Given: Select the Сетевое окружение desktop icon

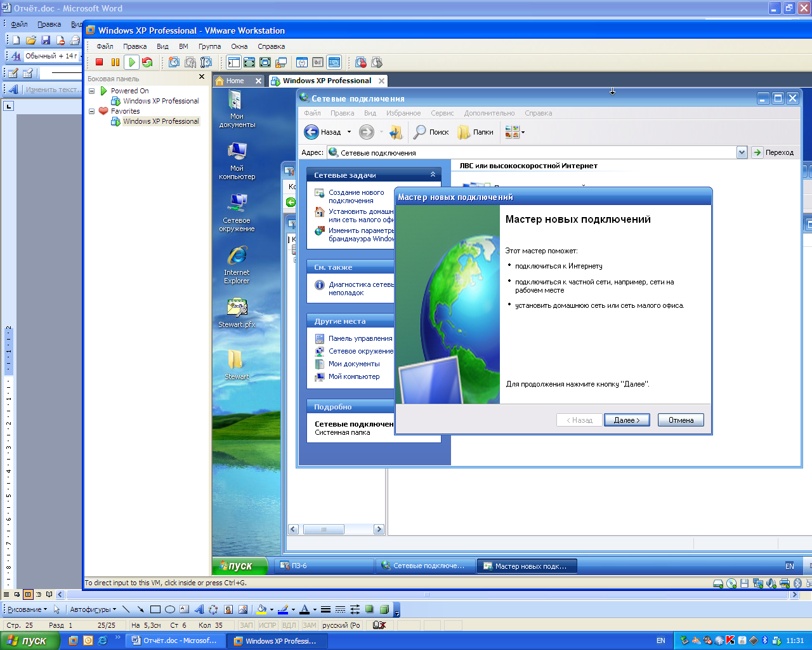Looking at the screenshot, I should 237,213.
